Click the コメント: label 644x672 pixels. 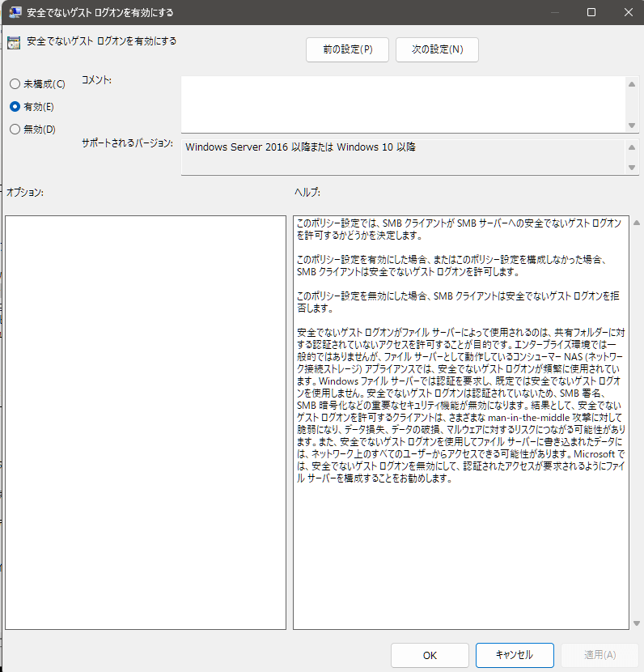(96, 80)
